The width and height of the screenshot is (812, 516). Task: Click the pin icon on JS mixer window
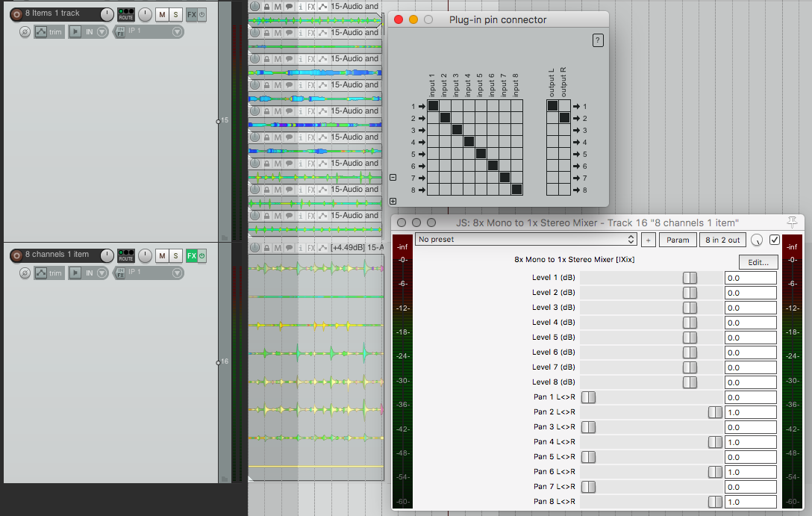(x=793, y=222)
